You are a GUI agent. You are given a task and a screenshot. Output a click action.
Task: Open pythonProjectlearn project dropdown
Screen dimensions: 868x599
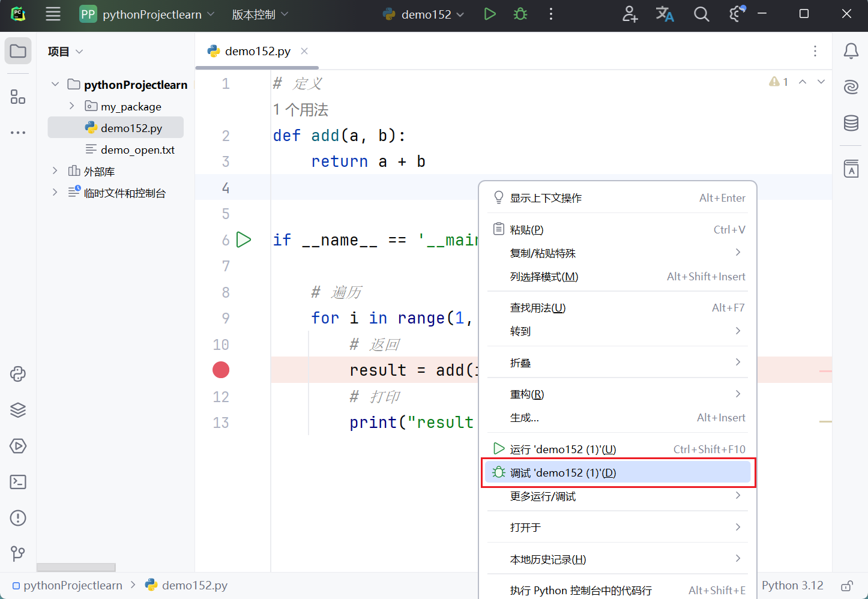(147, 14)
